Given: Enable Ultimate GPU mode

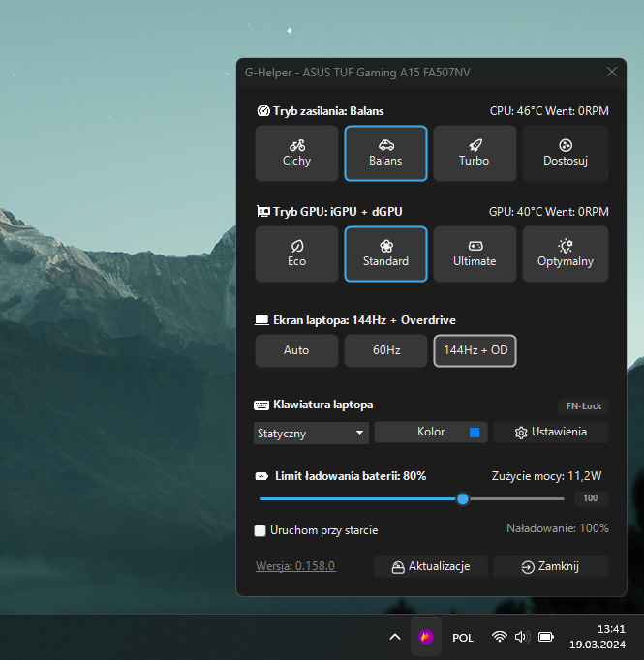Looking at the screenshot, I should [x=475, y=254].
